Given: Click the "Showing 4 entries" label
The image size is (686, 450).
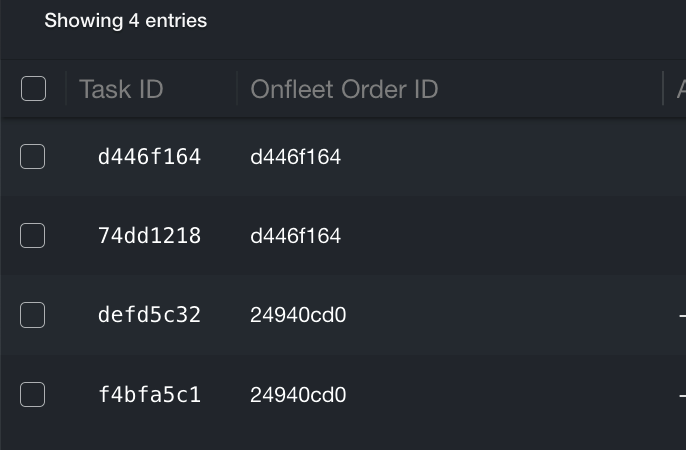Looking at the screenshot, I should pos(126,20).
